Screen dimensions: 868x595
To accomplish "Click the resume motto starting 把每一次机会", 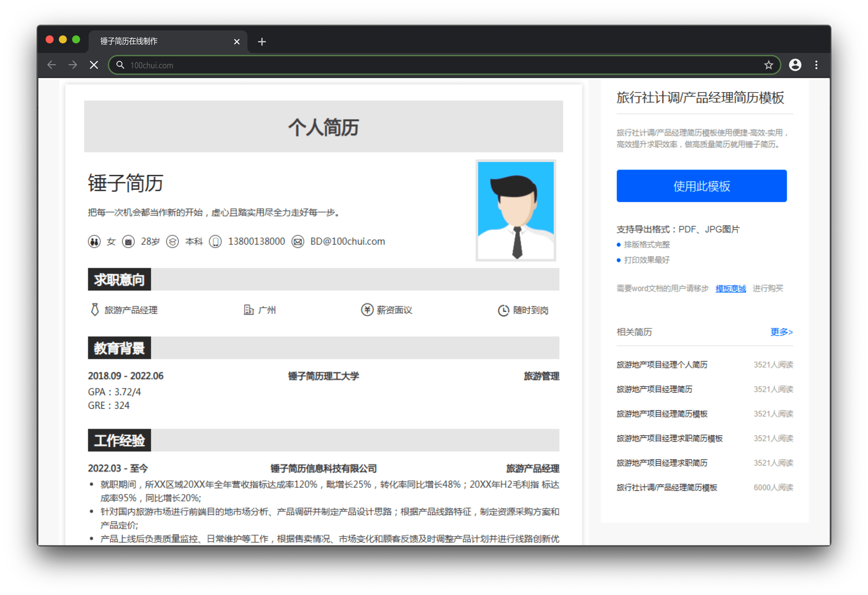I will (215, 212).
